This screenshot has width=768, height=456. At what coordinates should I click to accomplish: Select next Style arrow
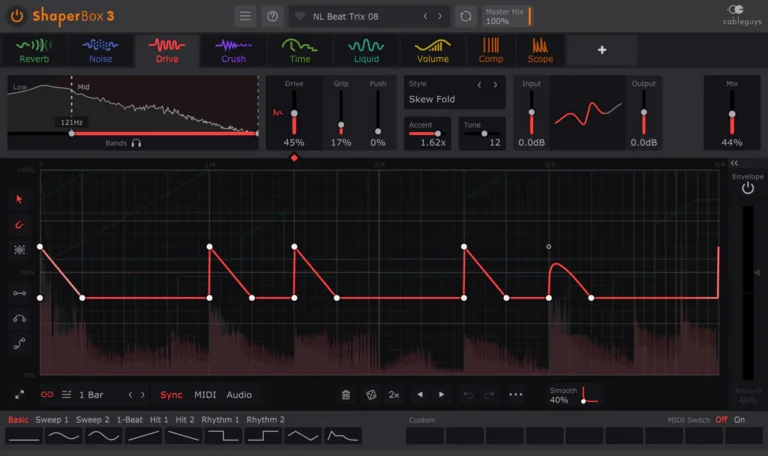point(495,85)
